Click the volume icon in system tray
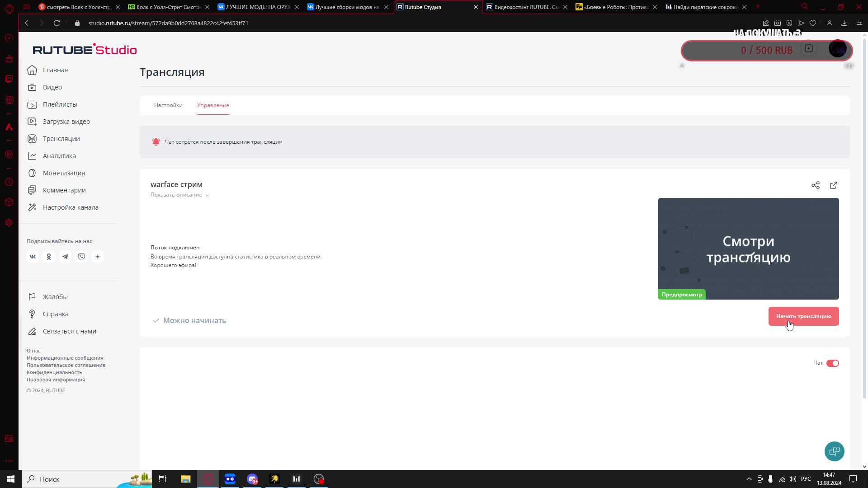Viewport: 868px width, 488px height. 793,479
